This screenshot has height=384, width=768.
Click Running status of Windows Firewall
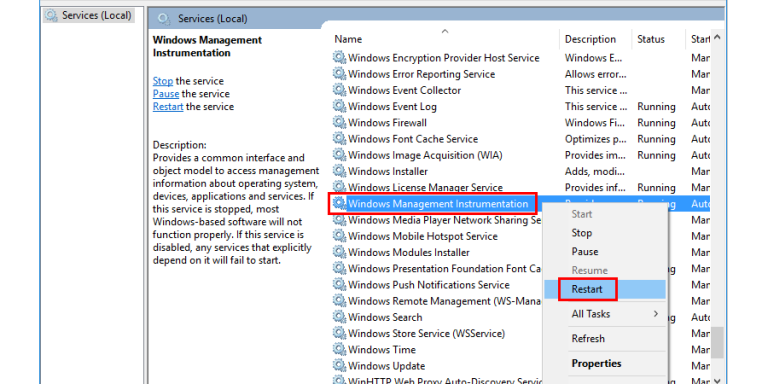(656, 122)
